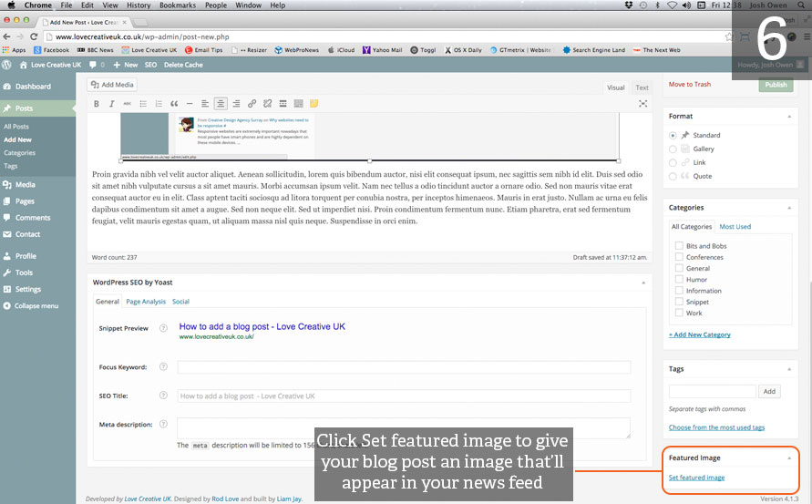
Task: Collapse the Format panel
Action: coord(791,117)
